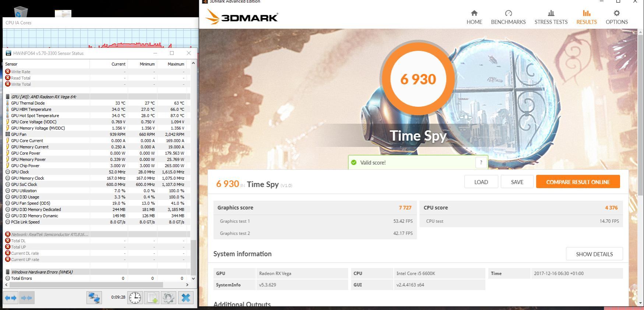This screenshot has height=310, width=644.
Task: Click the green Valid score checkmark icon
Action: click(x=354, y=162)
